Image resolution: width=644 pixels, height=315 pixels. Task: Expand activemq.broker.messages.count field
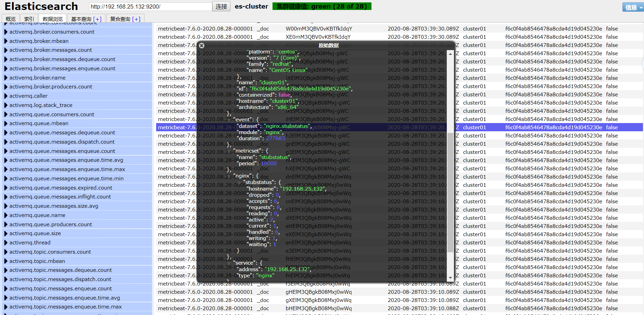[x=6, y=50]
